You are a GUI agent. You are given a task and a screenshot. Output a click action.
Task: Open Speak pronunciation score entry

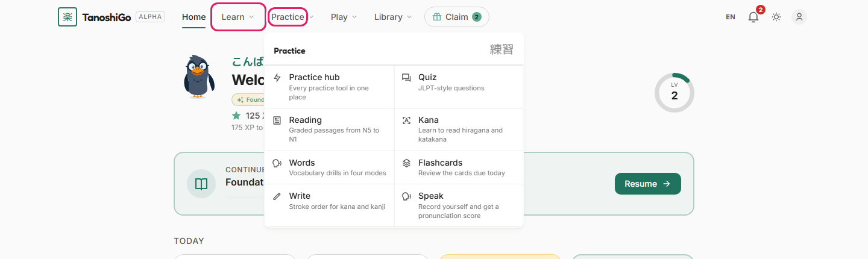click(x=459, y=205)
